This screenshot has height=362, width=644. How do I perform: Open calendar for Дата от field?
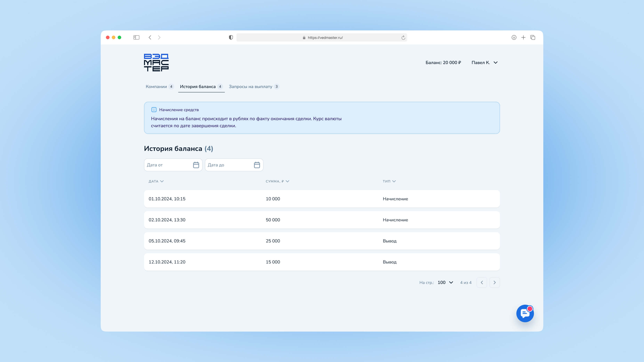(x=196, y=165)
